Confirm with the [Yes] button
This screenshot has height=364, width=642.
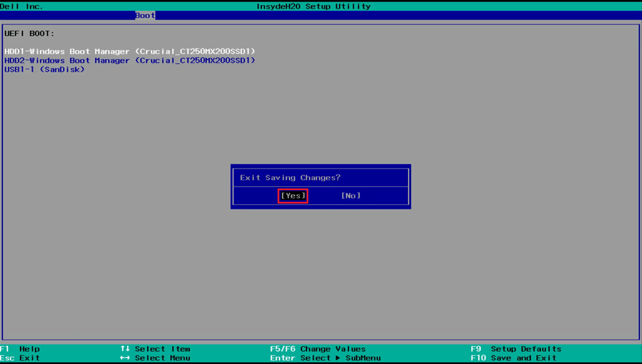pos(293,196)
